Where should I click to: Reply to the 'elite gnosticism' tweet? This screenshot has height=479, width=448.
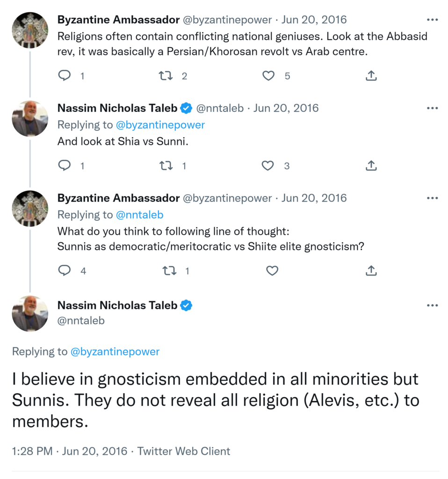[x=64, y=270]
